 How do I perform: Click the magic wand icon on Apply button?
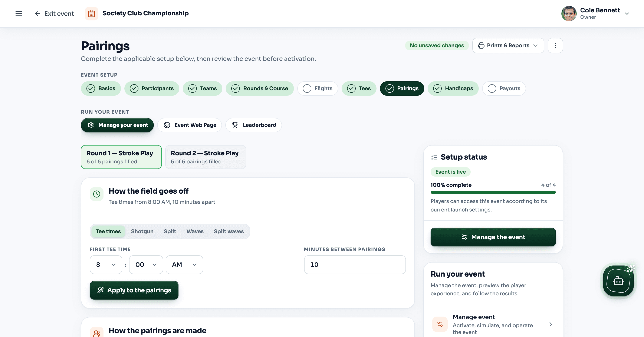coord(101,290)
